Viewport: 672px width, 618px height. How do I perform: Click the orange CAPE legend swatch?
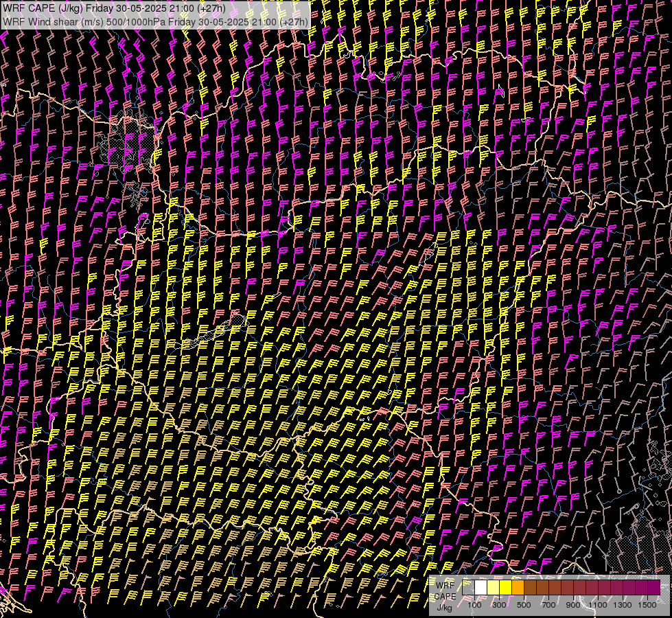tap(518, 587)
